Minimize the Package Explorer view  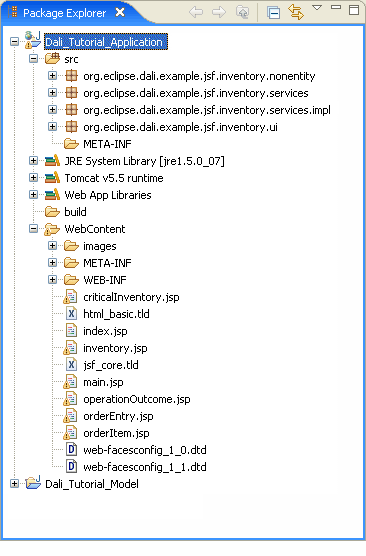[336, 7]
